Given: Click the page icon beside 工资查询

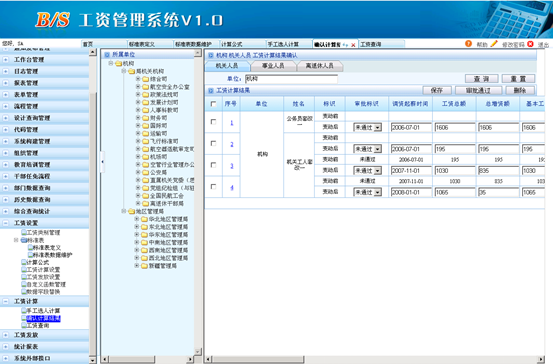Looking at the screenshot, I should (24, 326).
